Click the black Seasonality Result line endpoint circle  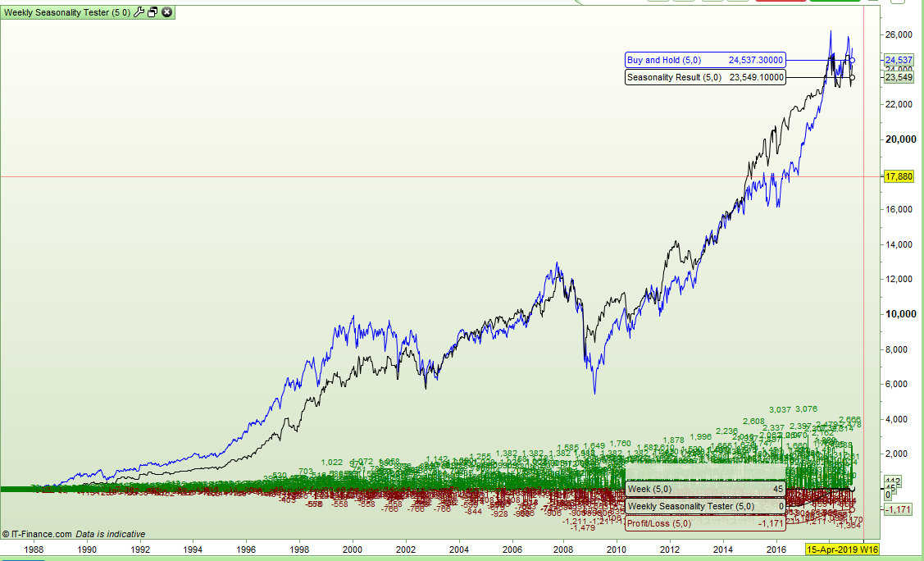coord(852,77)
